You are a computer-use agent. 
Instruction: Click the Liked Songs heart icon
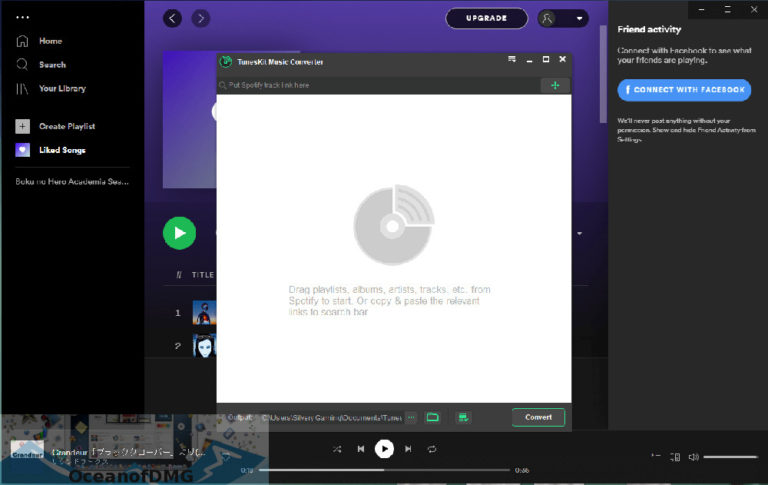(x=23, y=150)
